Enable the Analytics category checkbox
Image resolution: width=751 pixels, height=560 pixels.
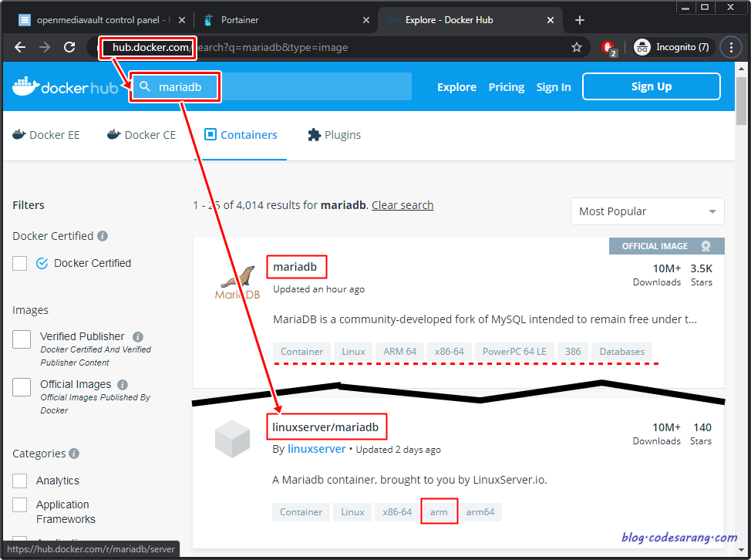[x=19, y=481]
